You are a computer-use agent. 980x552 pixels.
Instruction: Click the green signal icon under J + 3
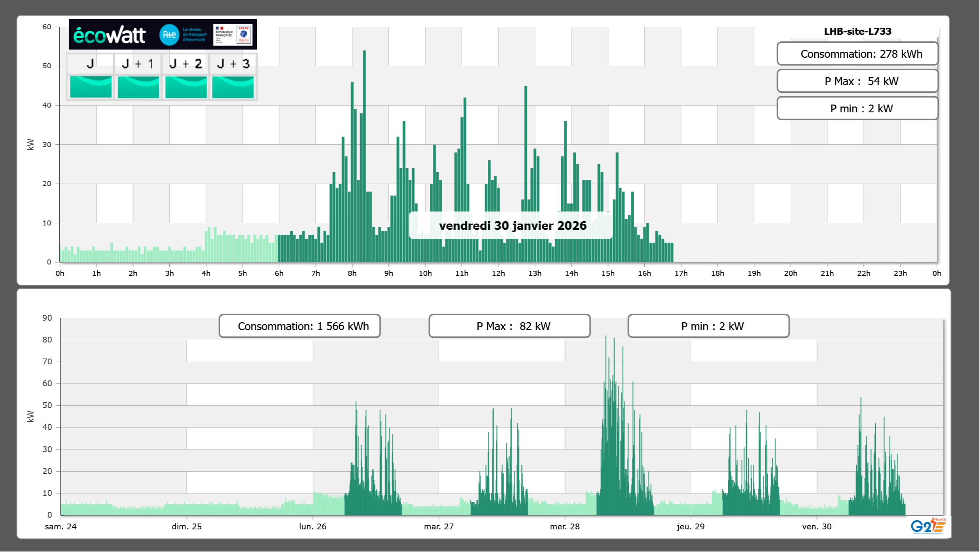233,87
